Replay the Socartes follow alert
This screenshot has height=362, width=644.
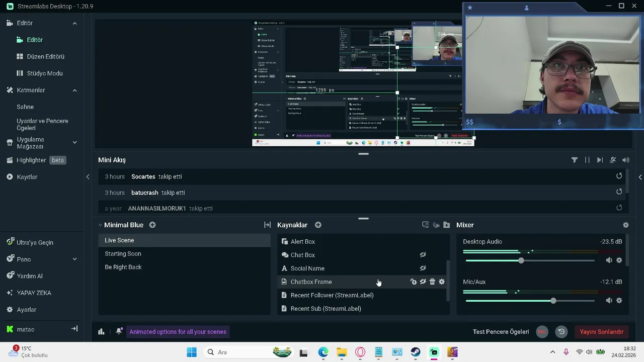619,176
